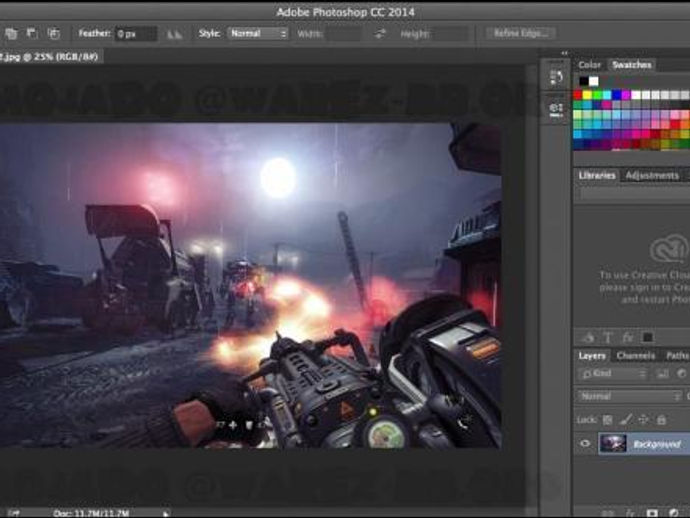Open the blend mode Normal dropdown
The image size is (690, 518).
[629, 396]
